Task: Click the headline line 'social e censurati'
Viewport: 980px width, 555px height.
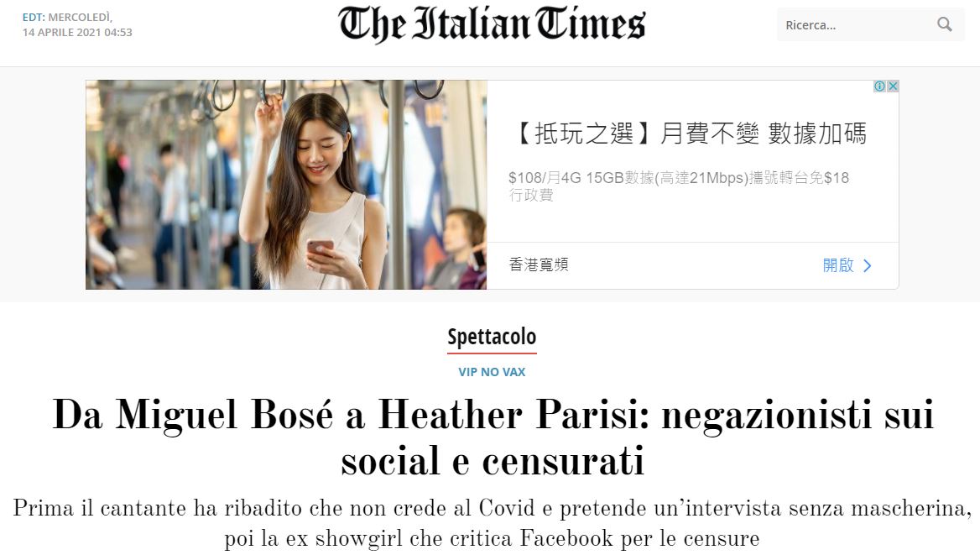Action: point(493,461)
